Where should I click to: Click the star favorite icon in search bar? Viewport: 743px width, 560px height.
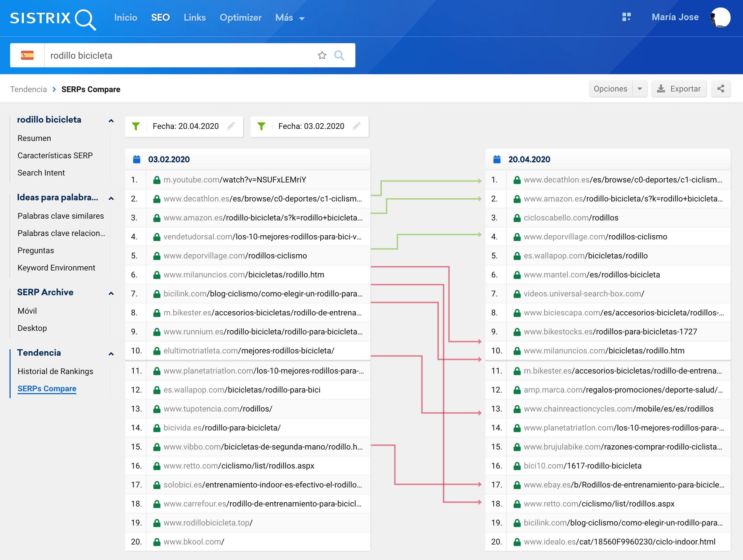(x=322, y=56)
